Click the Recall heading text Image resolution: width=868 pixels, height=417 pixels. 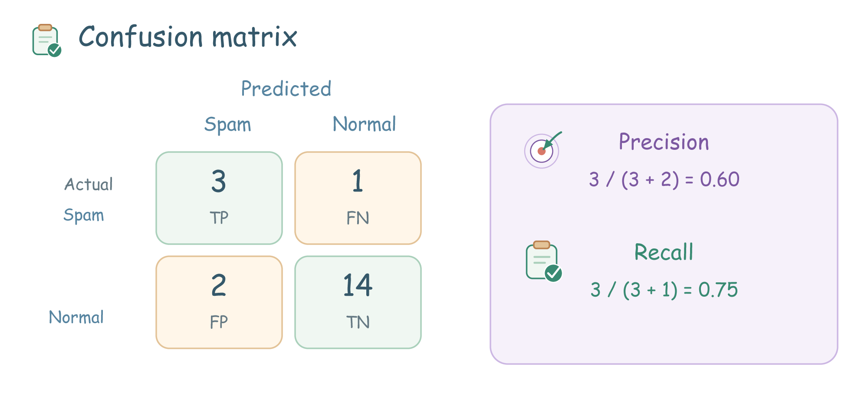click(664, 252)
